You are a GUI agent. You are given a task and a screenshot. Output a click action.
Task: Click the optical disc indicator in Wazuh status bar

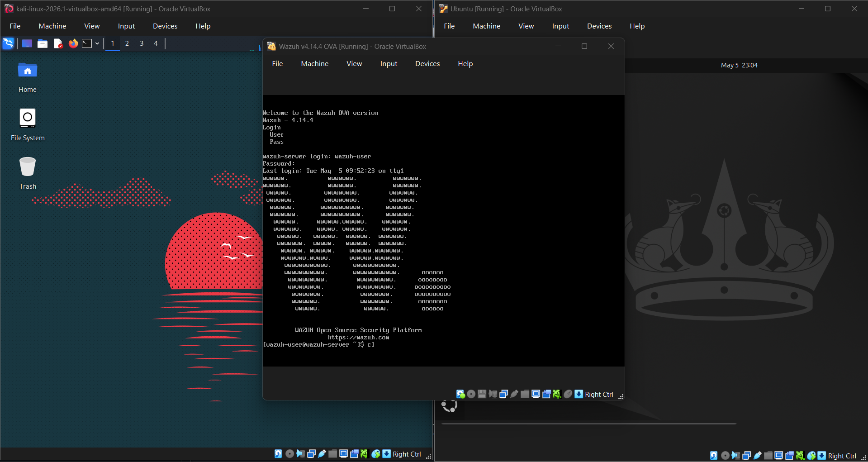(x=471, y=394)
